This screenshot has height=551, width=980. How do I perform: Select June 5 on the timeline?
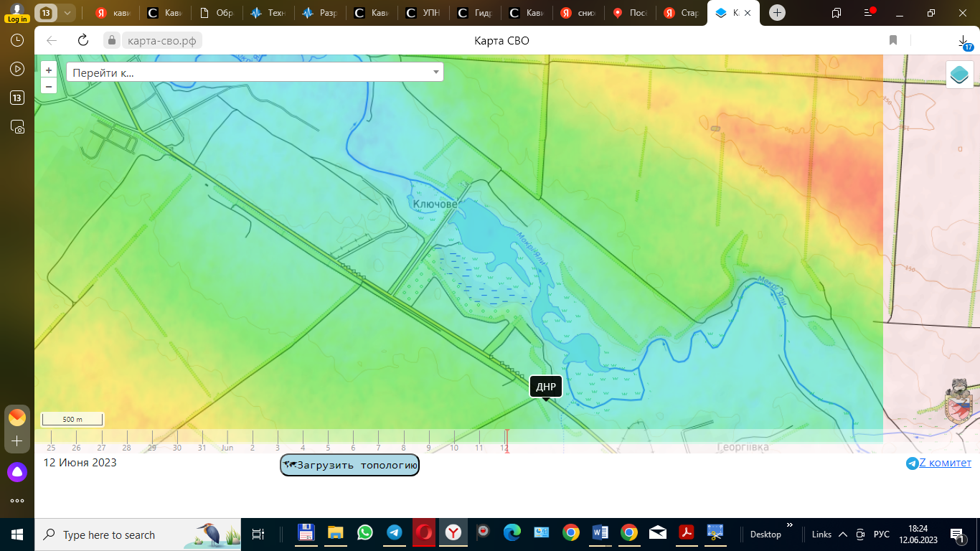(328, 448)
